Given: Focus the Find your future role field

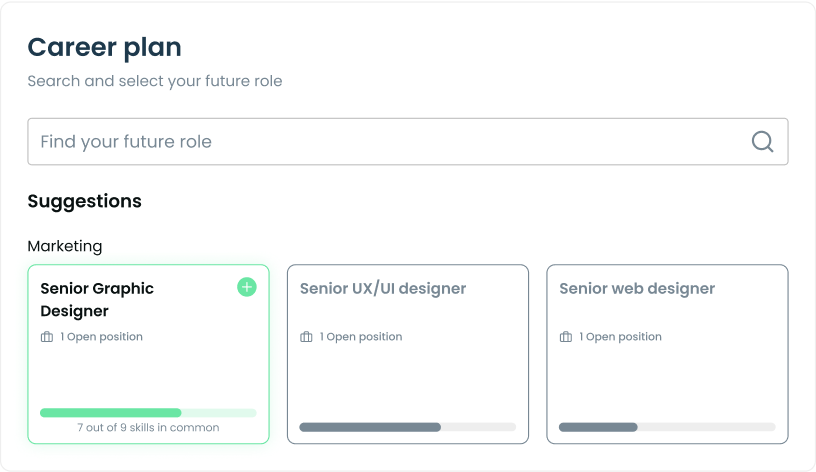Looking at the screenshot, I should pyautogui.click(x=407, y=142).
